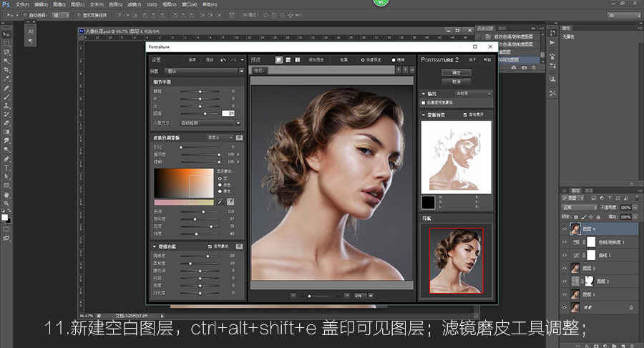This screenshot has width=644, height=348.
Task: Hide the 图层 4 layer visibility eye
Action: click(x=566, y=229)
